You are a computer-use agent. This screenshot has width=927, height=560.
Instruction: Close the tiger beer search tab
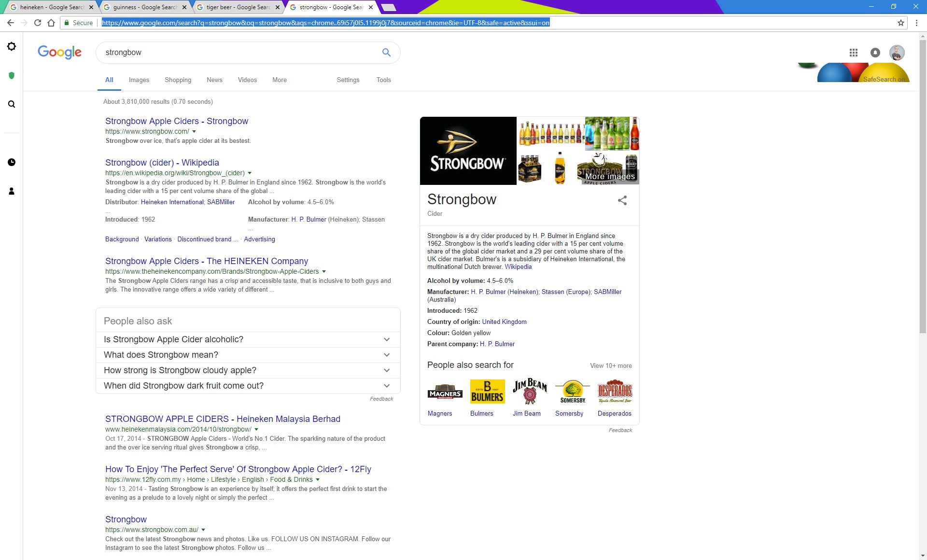click(277, 7)
